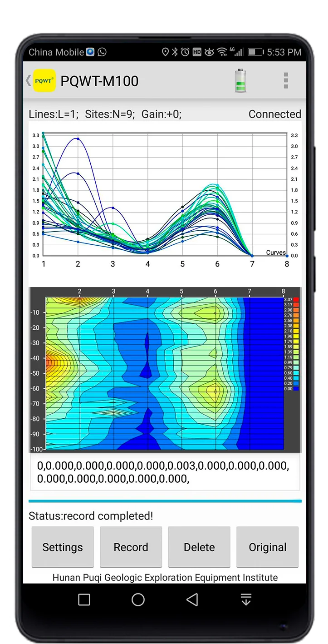Viewport: 328px width, 644px height.
Task: Switch to Original data view
Action: 267,547
